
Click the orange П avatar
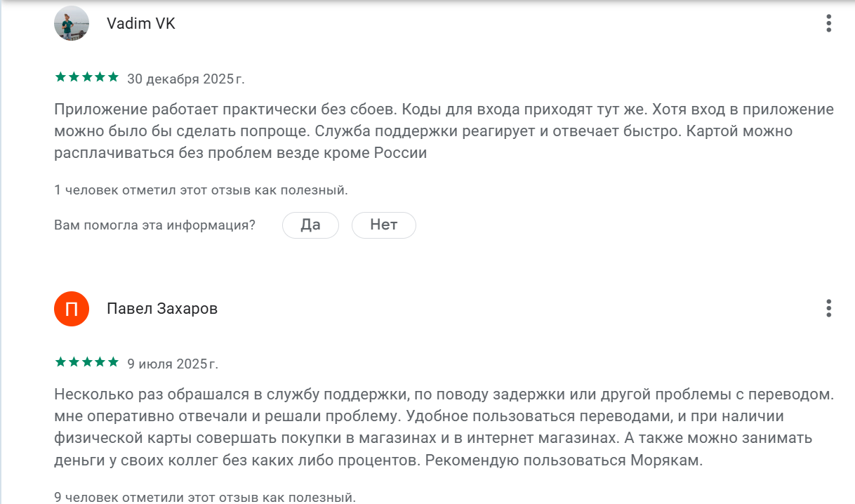(x=72, y=309)
